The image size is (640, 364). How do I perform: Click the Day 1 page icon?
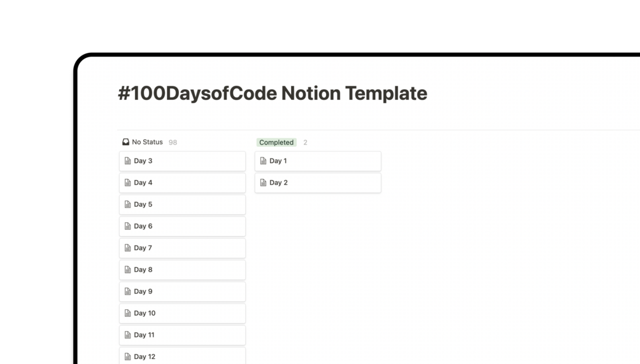(x=263, y=161)
